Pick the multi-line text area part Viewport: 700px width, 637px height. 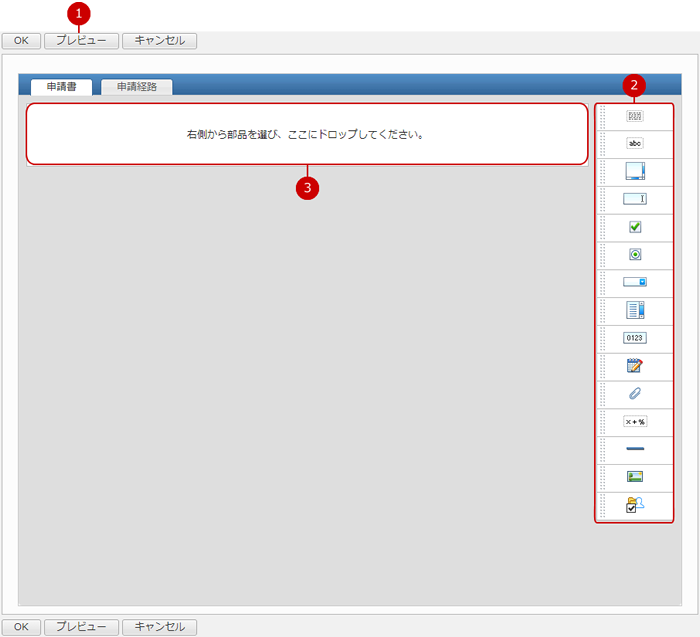635,171
